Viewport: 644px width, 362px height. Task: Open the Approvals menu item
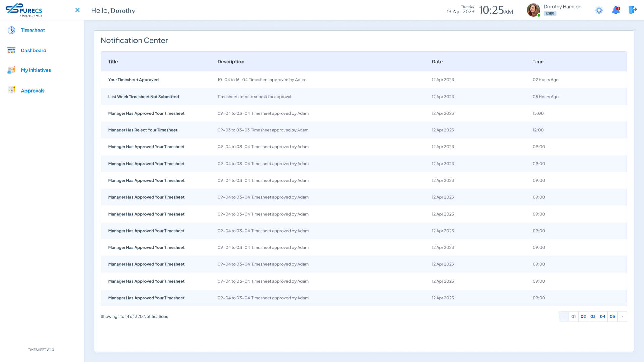33,90
